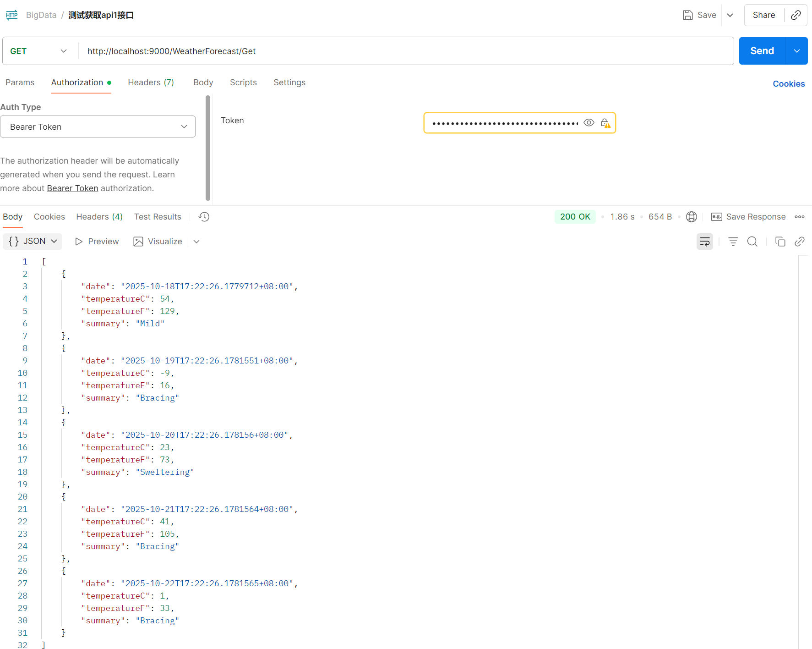Click the "Sweltering" summary value
The image size is (812, 649).
[x=165, y=472]
